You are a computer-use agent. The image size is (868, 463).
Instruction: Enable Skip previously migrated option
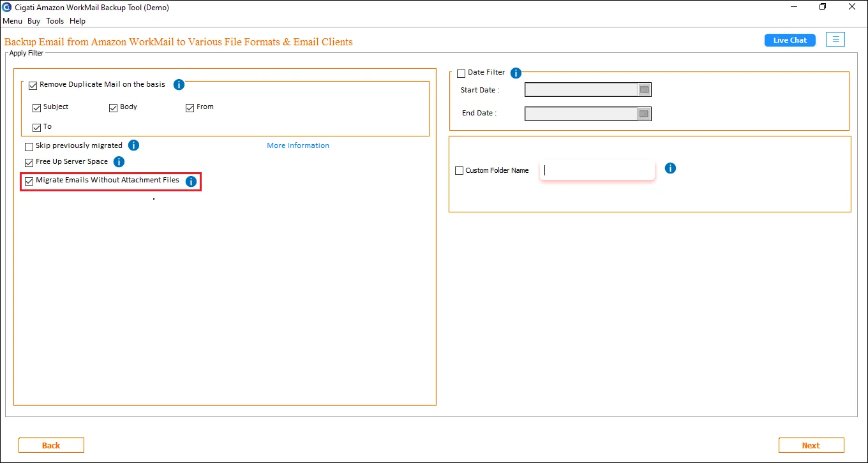(x=29, y=147)
